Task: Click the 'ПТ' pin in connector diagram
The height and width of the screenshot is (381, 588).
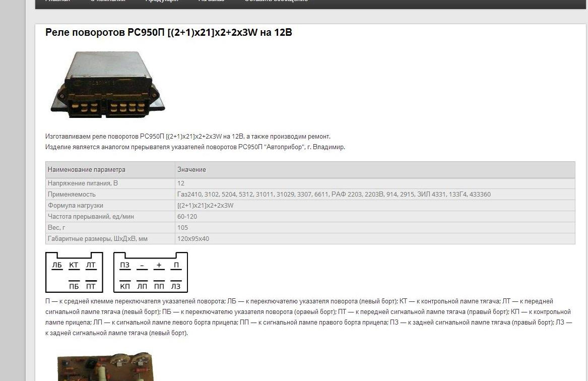Action: (x=91, y=286)
